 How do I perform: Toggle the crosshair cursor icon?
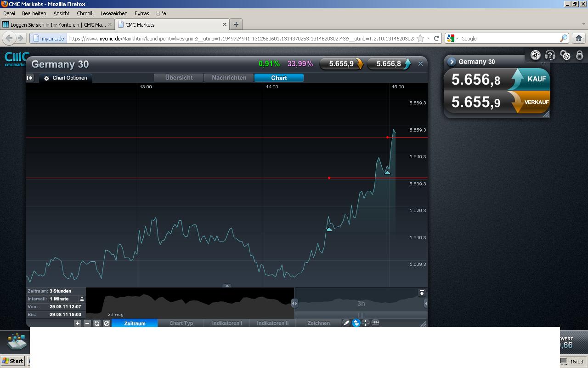point(366,323)
